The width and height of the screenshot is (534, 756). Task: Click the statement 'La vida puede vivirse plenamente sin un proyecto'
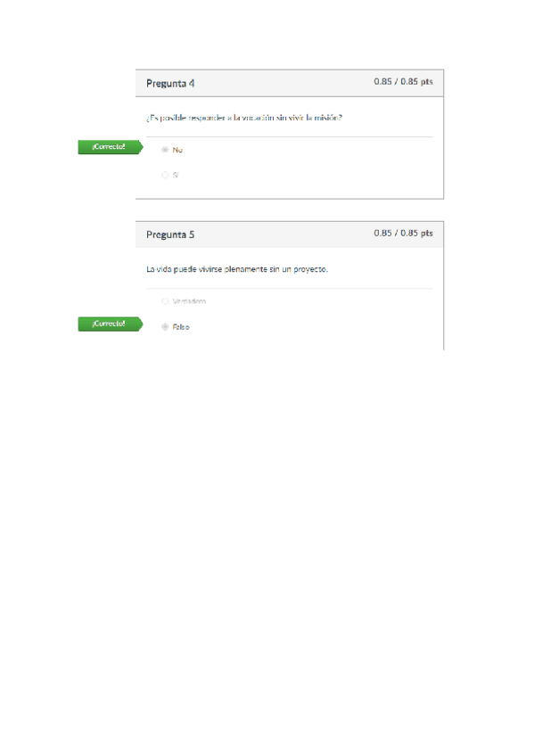[237, 269]
